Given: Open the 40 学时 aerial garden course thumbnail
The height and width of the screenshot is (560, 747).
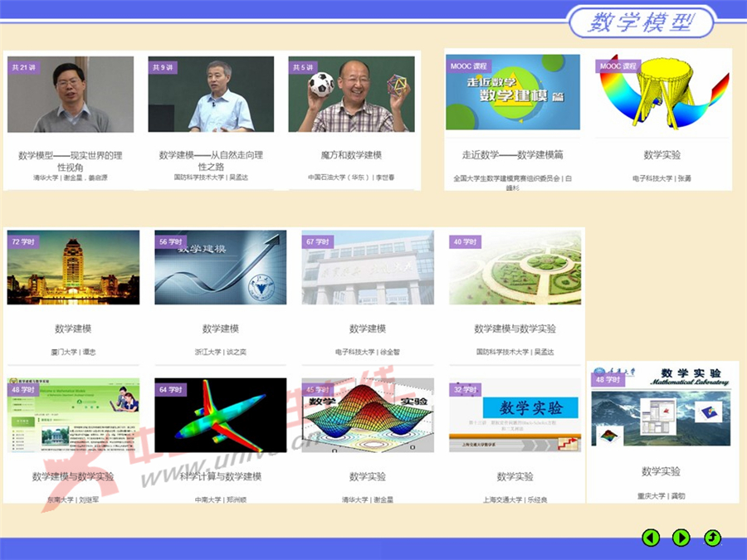Looking at the screenshot, I should pos(515,267).
